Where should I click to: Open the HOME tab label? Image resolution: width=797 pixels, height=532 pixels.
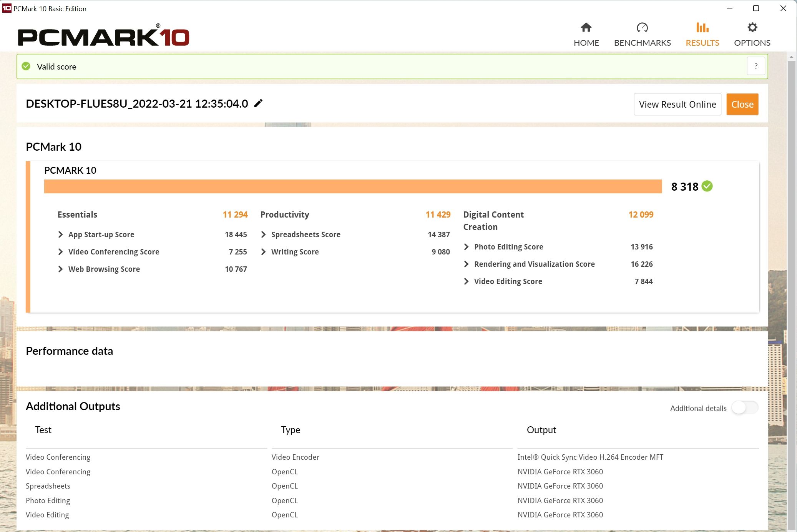point(586,43)
